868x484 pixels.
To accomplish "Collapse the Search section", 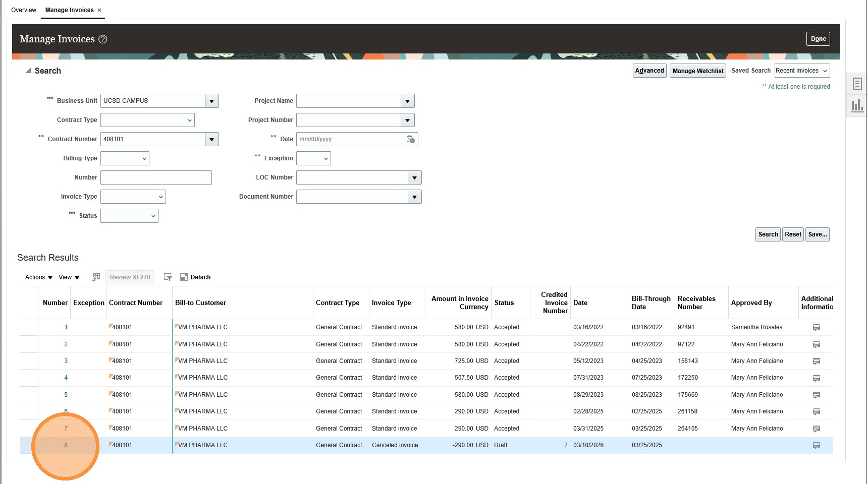I will click(28, 71).
